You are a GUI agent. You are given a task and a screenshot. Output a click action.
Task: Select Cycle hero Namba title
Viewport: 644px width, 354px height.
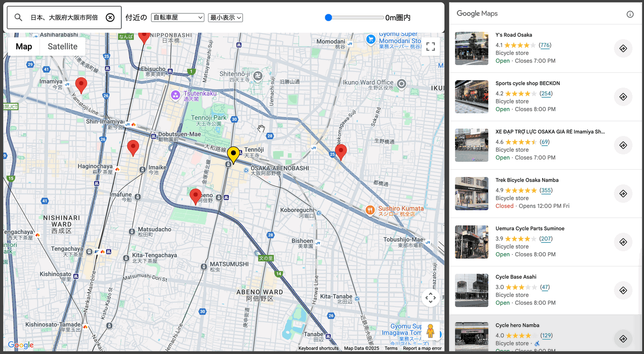(x=517, y=325)
